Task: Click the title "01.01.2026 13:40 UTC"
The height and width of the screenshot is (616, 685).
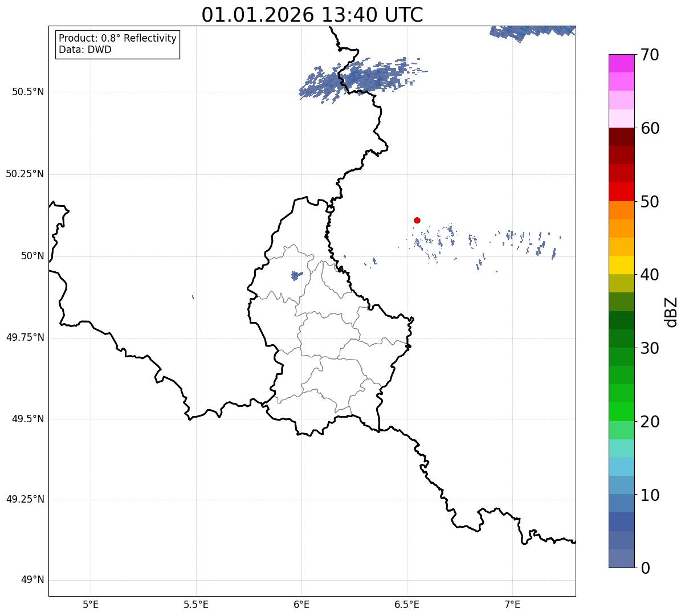Action: (x=312, y=14)
